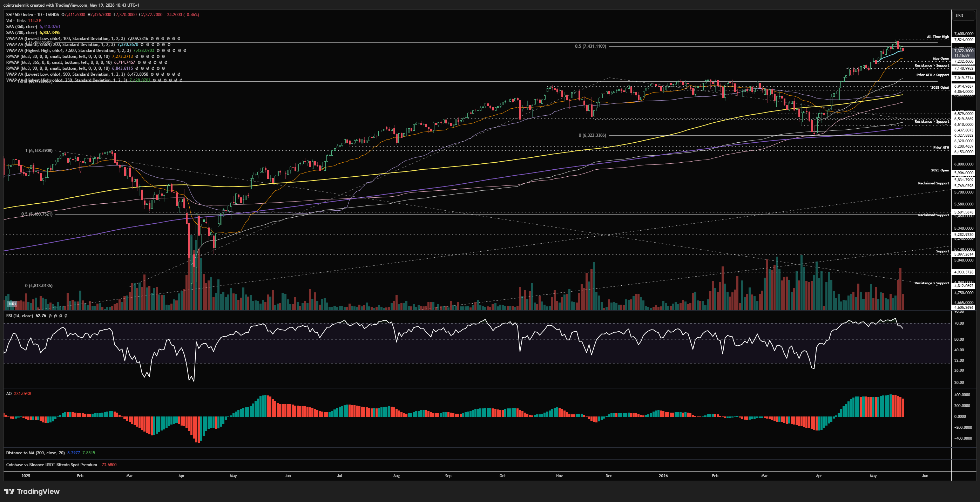Click the 5,501.5878 price tag
Screen dimensions: 980x502
(964, 212)
